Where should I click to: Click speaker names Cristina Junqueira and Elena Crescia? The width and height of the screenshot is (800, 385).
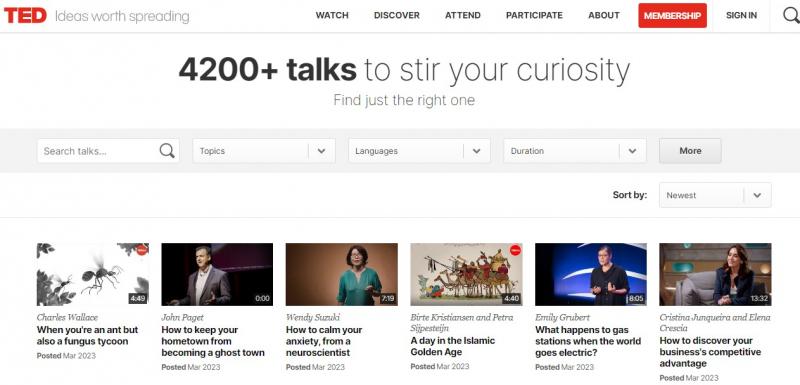tap(715, 323)
